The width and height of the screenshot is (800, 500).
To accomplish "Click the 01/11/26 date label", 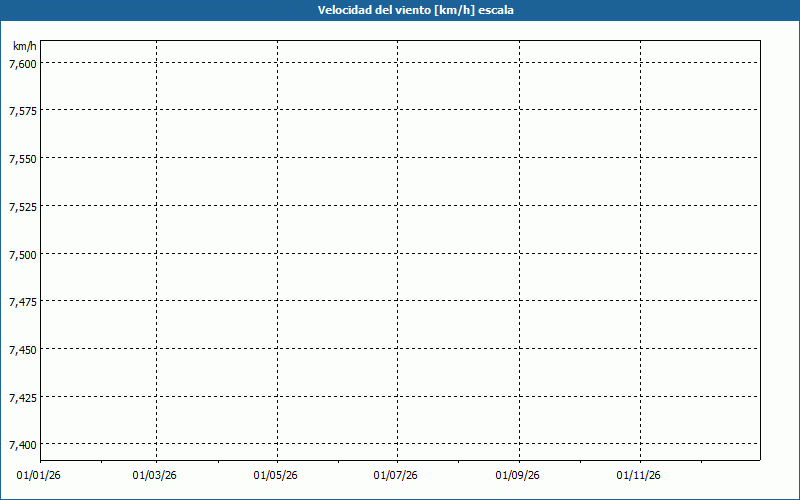I will tap(639, 475).
